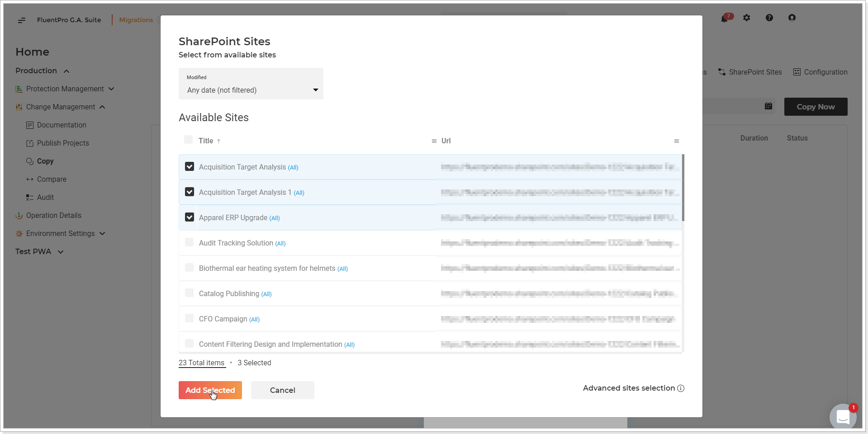
Task: Collapse Change Management chevron
Action: (102, 107)
